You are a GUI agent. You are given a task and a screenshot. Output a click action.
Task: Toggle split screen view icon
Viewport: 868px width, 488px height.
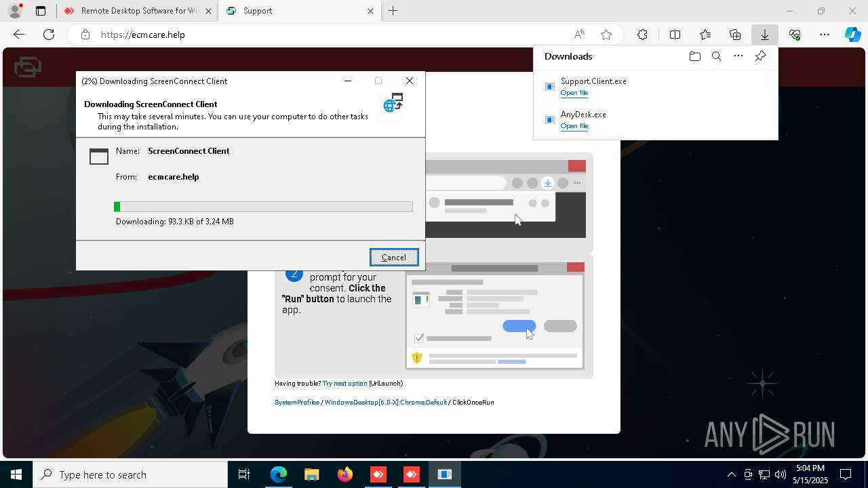pyautogui.click(x=675, y=35)
